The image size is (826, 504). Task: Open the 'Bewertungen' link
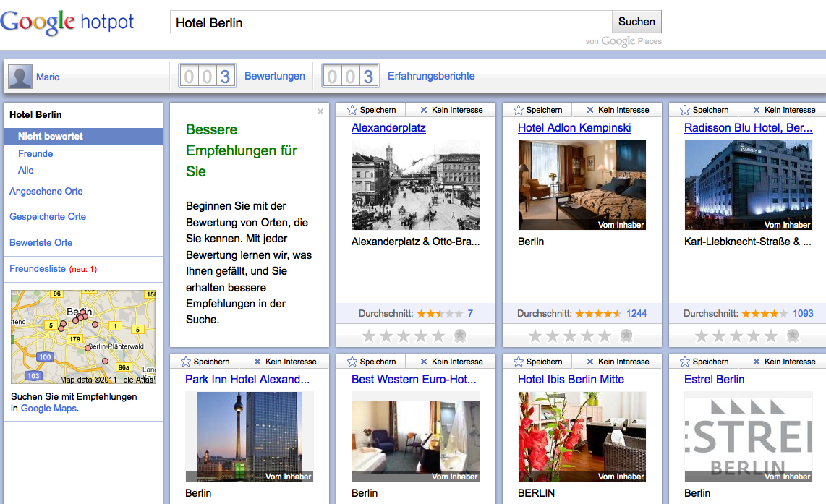click(274, 76)
